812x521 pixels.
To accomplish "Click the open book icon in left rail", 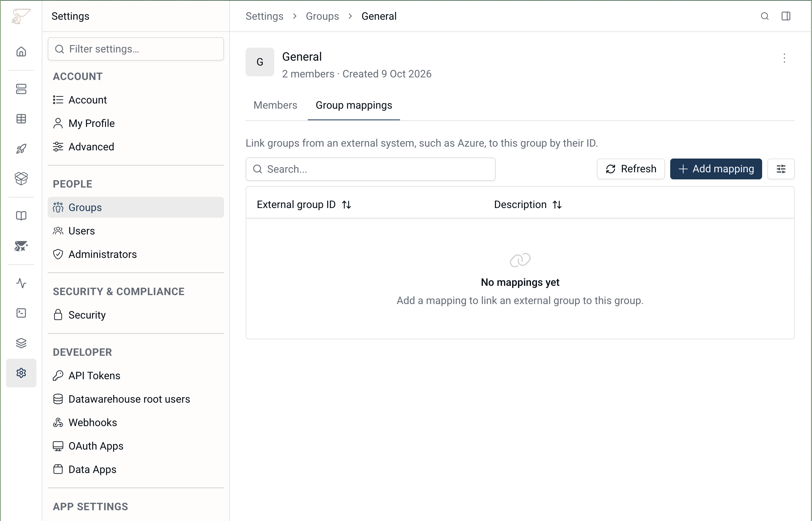I will (21, 216).
